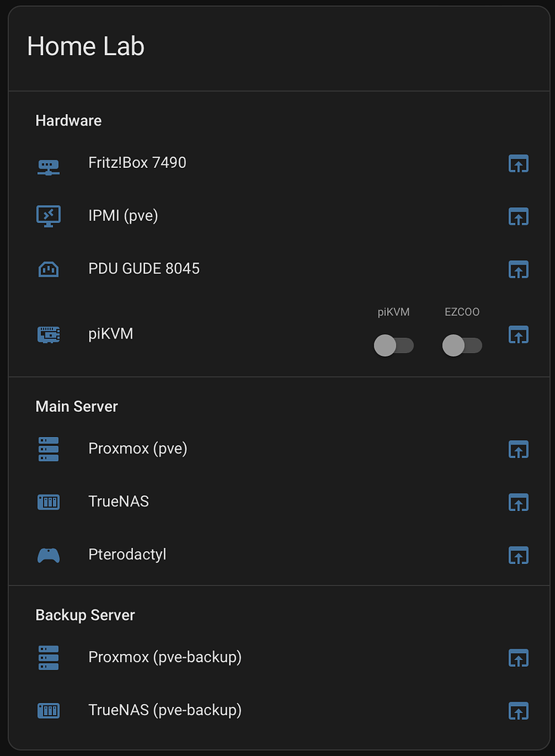Click the Hardware section heading
Viewport: 555px width, 756px height.
point(69,120)
